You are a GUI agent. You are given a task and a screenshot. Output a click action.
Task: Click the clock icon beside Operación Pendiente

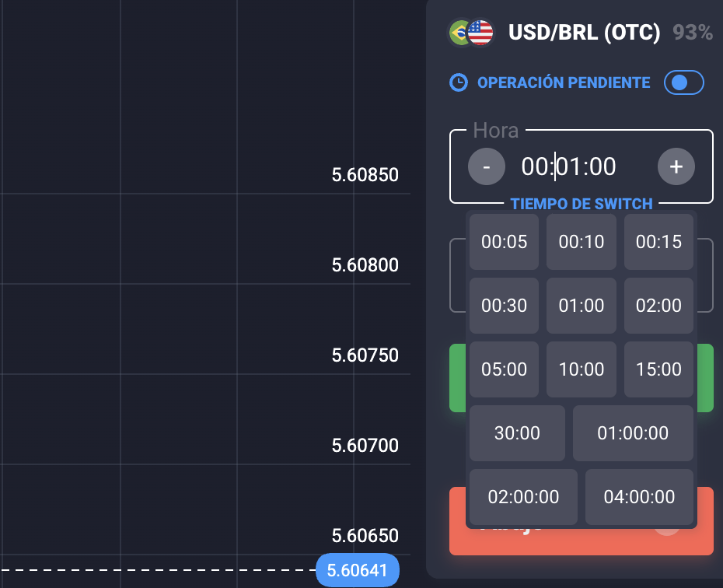click(459, 82)
